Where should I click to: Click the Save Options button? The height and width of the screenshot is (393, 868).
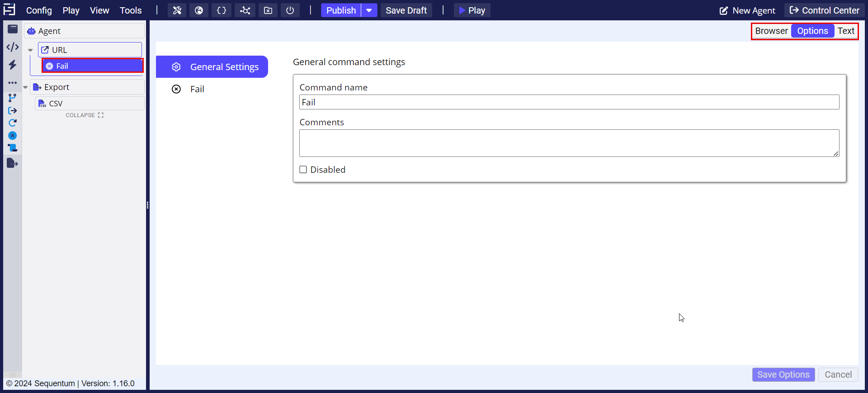coord(783,374)
